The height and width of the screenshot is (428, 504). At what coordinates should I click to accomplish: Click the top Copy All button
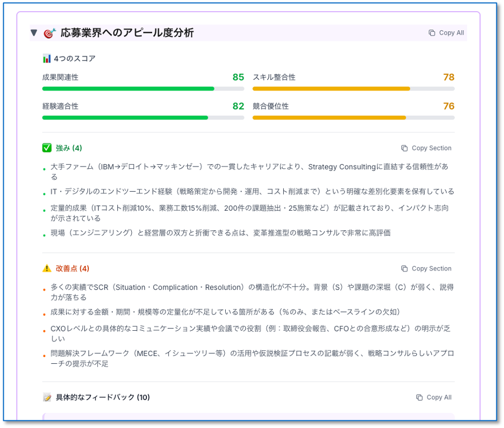[446, 33]
